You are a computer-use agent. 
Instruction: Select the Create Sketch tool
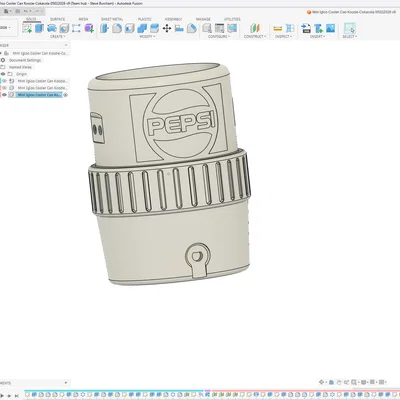pyautogui.click(x=27, y=28)
